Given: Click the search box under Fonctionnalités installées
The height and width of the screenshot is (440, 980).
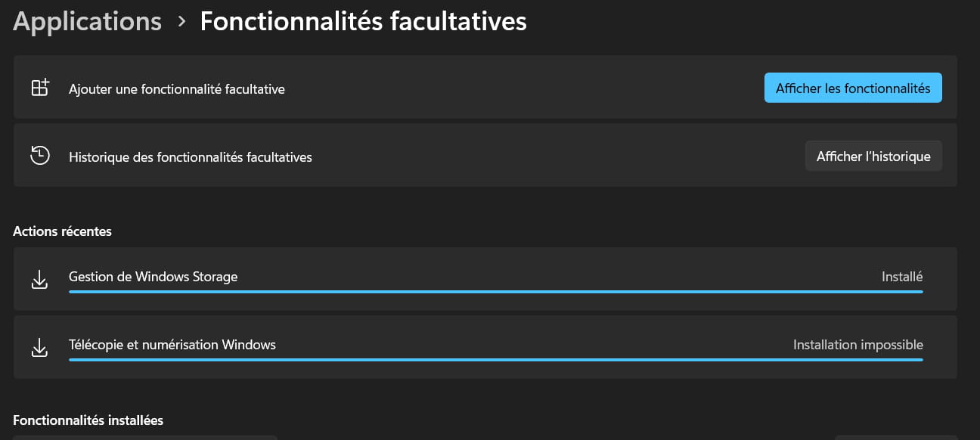Looking at the screenshot, I should tap(145, 437).
